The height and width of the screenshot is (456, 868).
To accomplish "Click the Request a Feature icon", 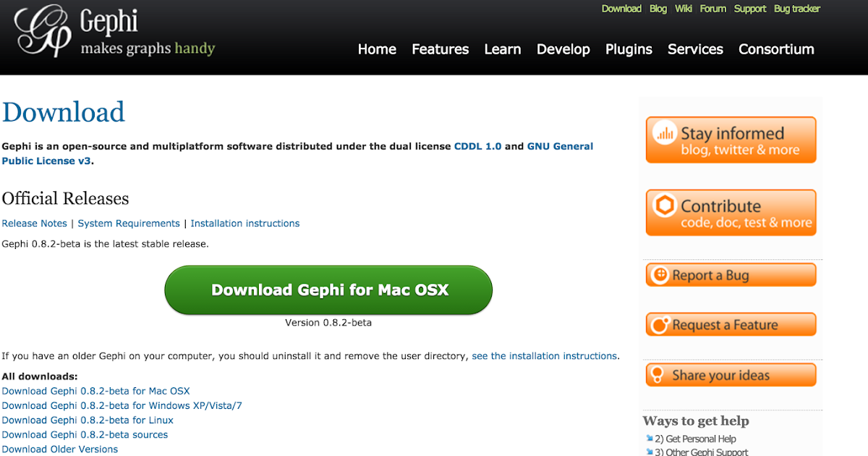I will point(659,326).
